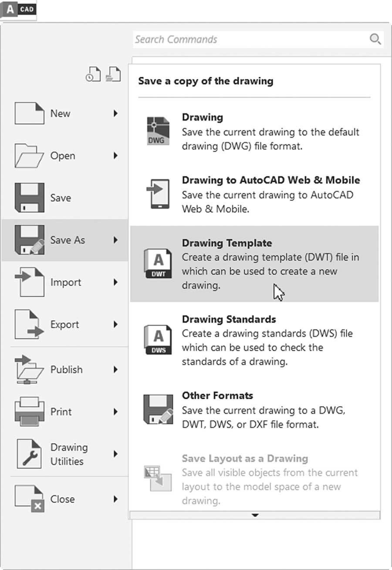Open the Publish menu item
The height and width of the screenshot is (570, 392).
pos(65,369)
